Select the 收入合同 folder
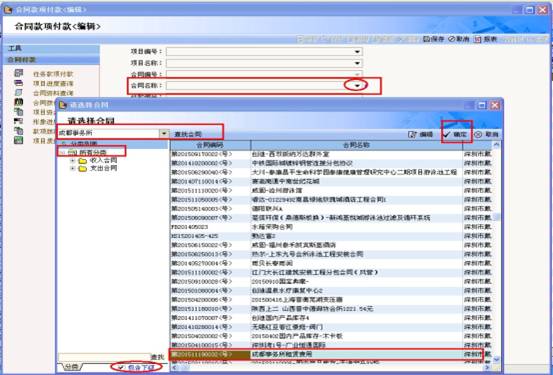 (104, 161)
